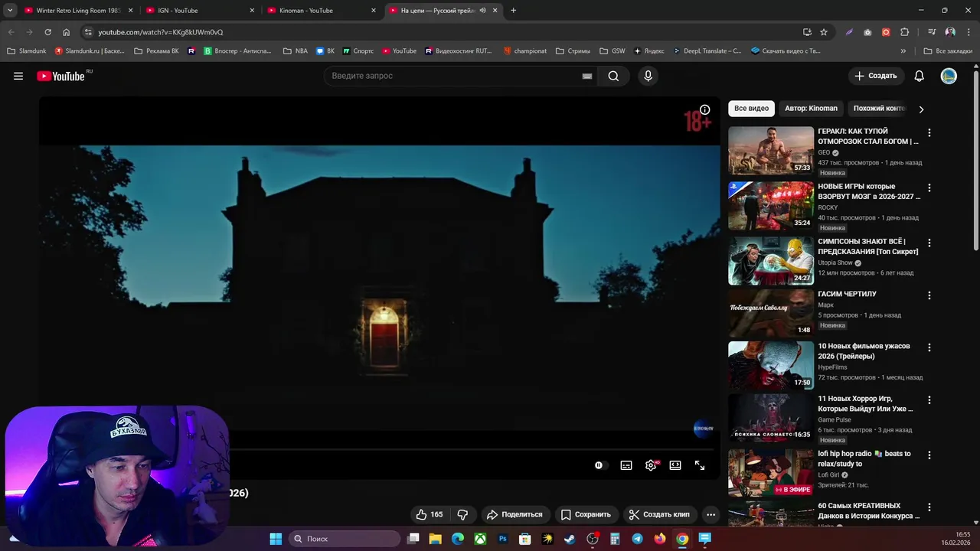The width and height of the screenshot is (980, 551).
Task: Open the NBA bookmarks folder
Action: click(x=296, y=51)
